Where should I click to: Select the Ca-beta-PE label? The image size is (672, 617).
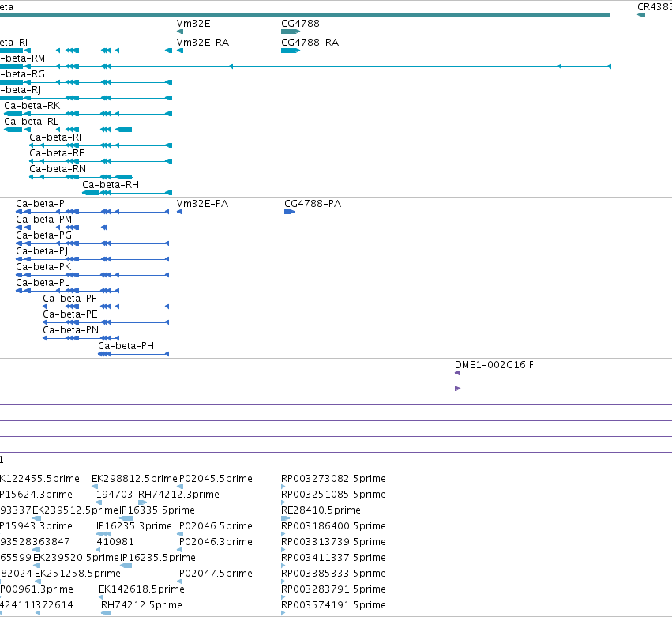pos(70,314)
